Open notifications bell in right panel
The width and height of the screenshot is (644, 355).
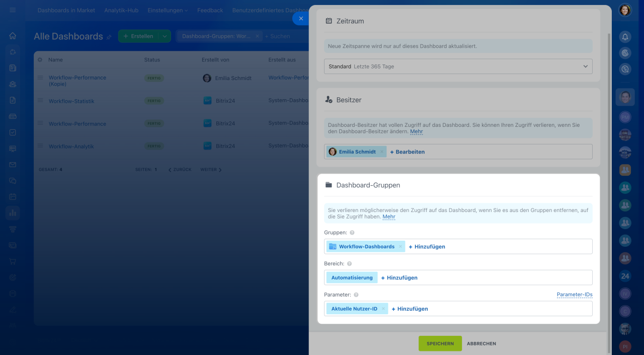click(x=625, y=37)
